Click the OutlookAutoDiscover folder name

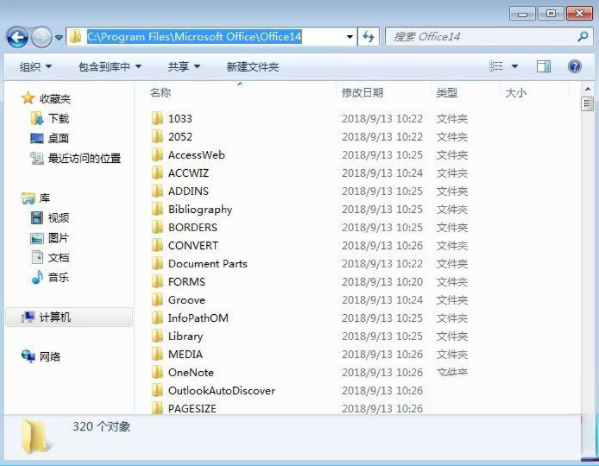click(x=222, y=390)
